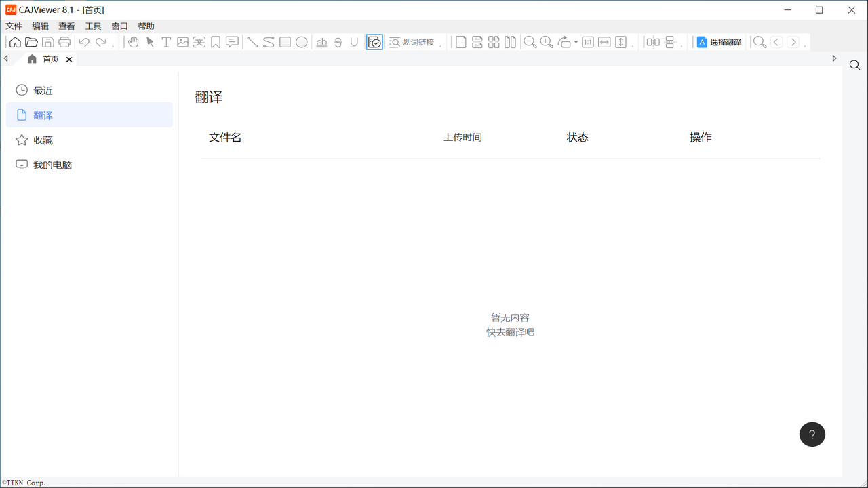
Task: Use the Snapshot capture tool
Action: [199, 42]
